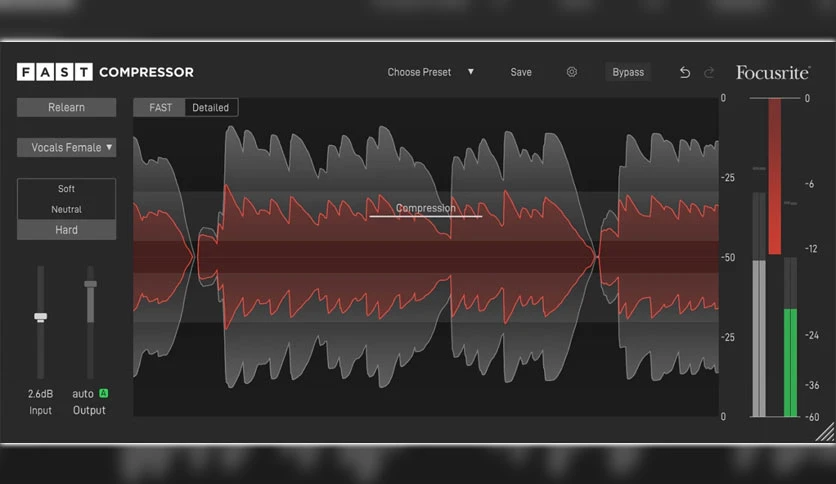The height and width of the screenshot is (484, 836).
Task: Click the grey input level meter
Action: (x=759, y=338)
